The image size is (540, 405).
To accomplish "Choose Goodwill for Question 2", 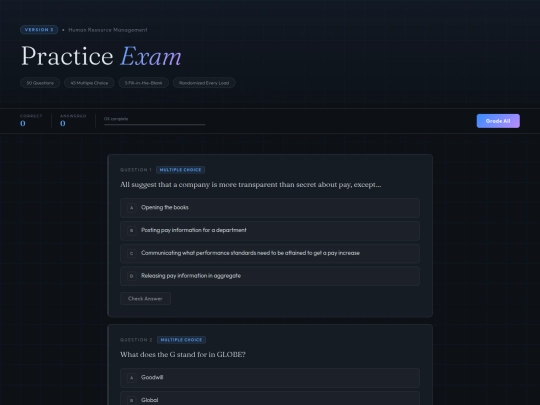I will coord(270,377).
